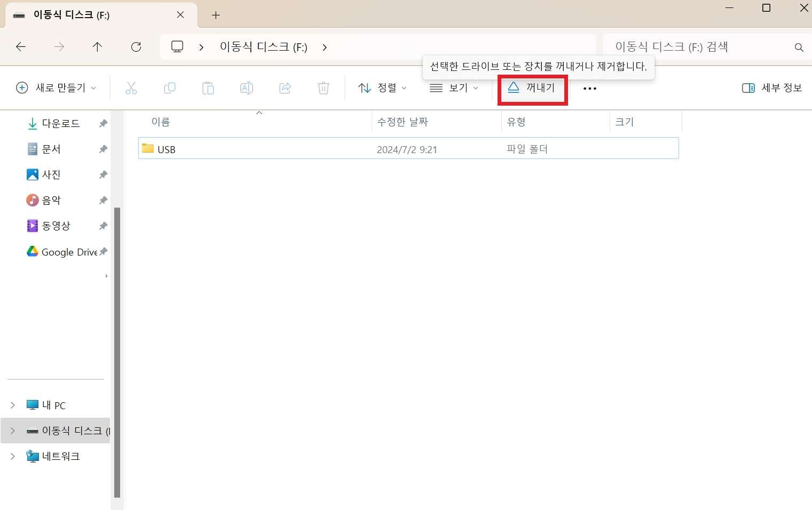The image size is (812, 510).
Task: Close the 이동식 디스크 (F:) tab
Action: pyautogui.click(x=180, y=15)
